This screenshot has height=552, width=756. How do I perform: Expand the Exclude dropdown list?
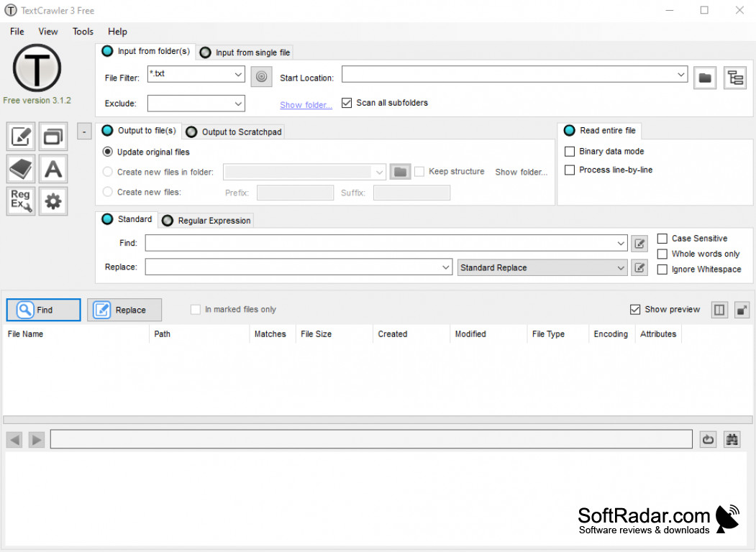coord(238,103)
